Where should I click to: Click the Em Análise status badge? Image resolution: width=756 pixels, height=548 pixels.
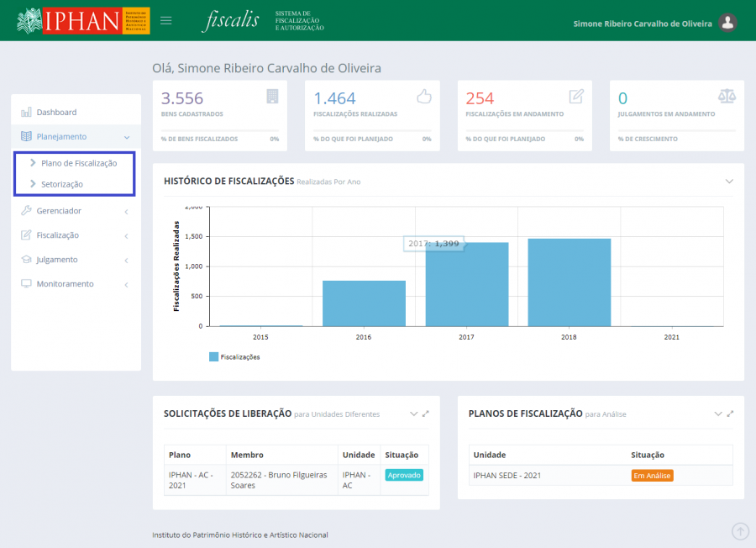click(652, 476)
